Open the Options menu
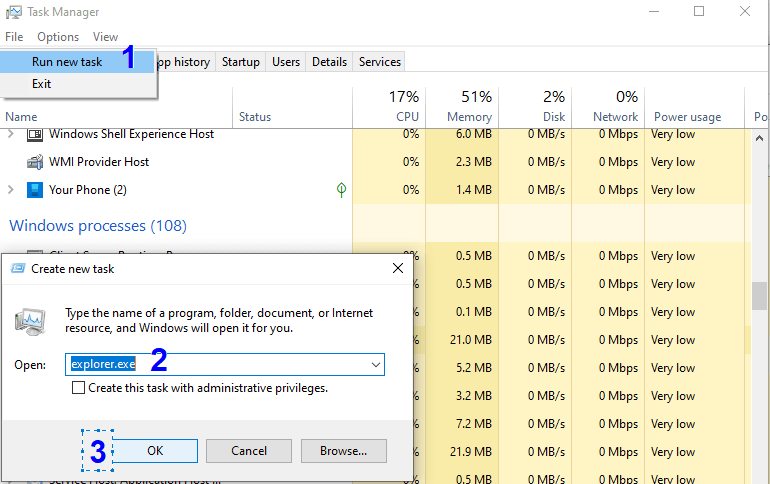Viewport: 770px width, 484px height. point(58,37)
